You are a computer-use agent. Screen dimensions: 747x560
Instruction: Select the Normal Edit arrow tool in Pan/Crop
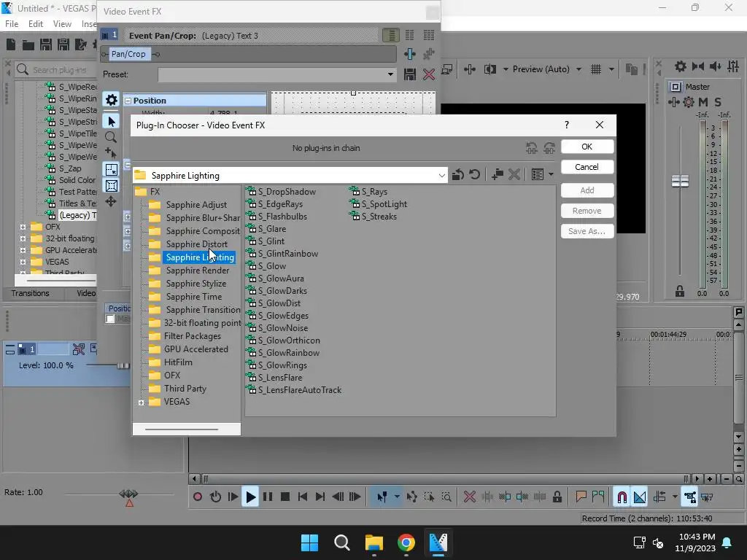(112, 122)
